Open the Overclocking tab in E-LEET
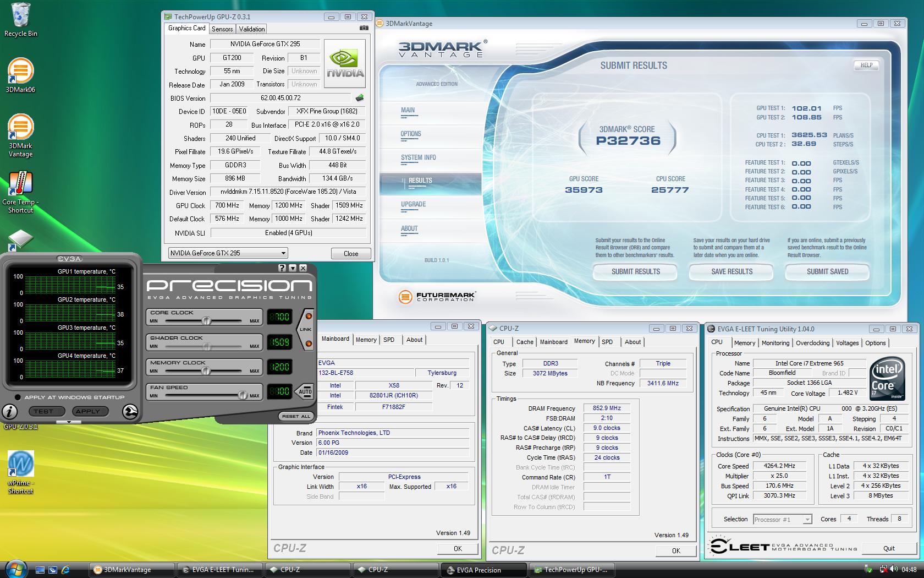This screenshot has height=578, width=924. [x=812, y=343]
